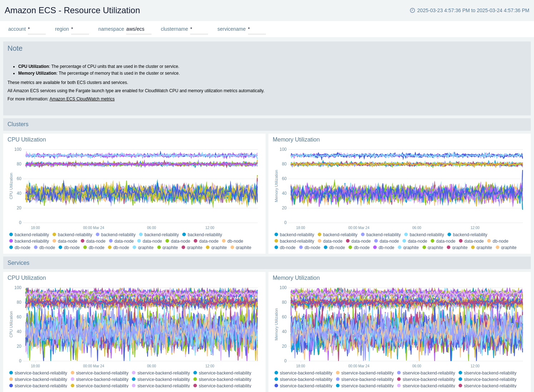Toggle purple backend-reliability series in Clusters CPU legend
The width and height of the screenshot is (534, 392).
tap(29, 241)
